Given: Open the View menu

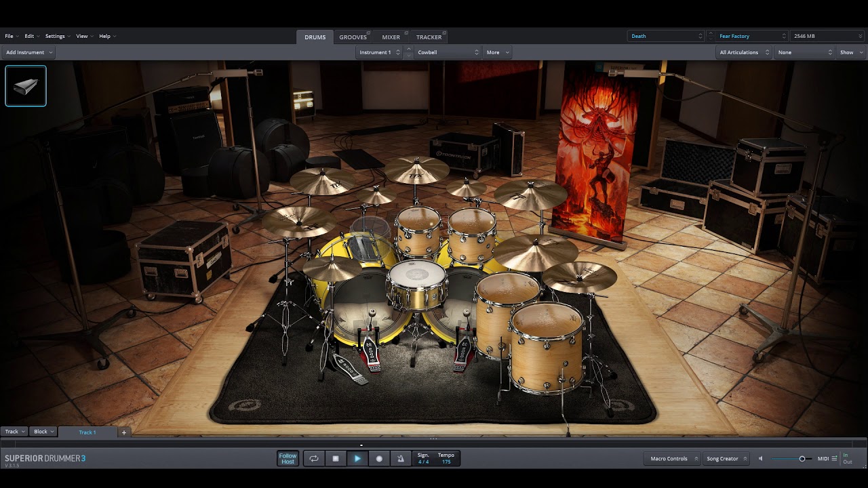Looking at the screenshot, I should pos(83,36).
